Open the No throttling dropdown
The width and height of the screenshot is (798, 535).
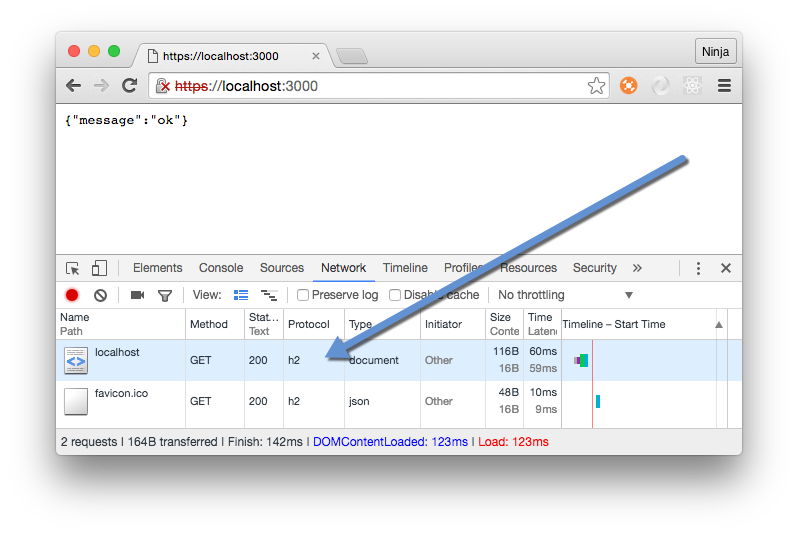click(565, 295)
